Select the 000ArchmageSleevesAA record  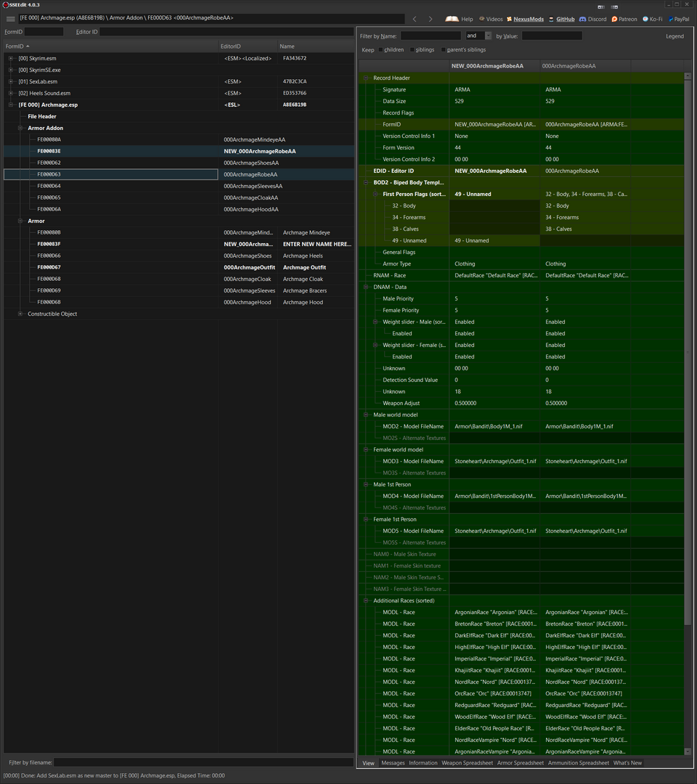tap(179, 186)
